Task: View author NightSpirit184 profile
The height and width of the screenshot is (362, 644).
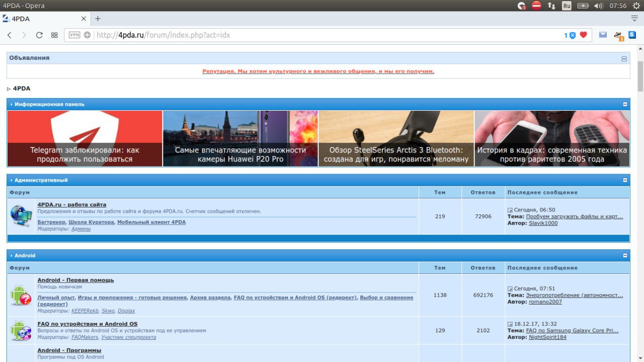Action: [x=547, y=337]
